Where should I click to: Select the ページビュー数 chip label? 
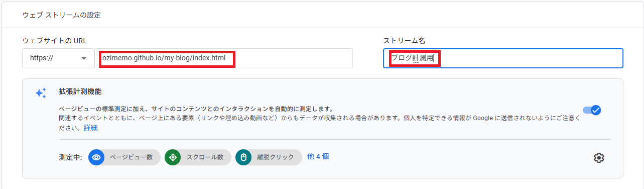(131, 157)
